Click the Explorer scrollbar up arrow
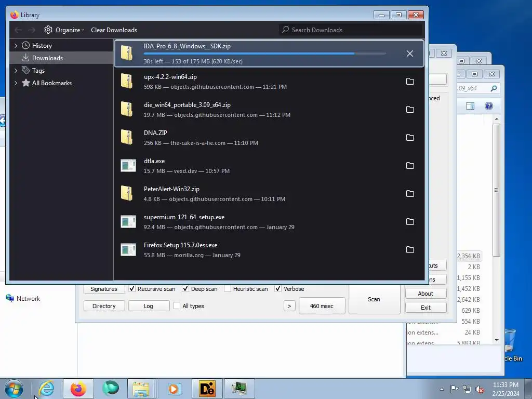 click(x=497, y=119)
